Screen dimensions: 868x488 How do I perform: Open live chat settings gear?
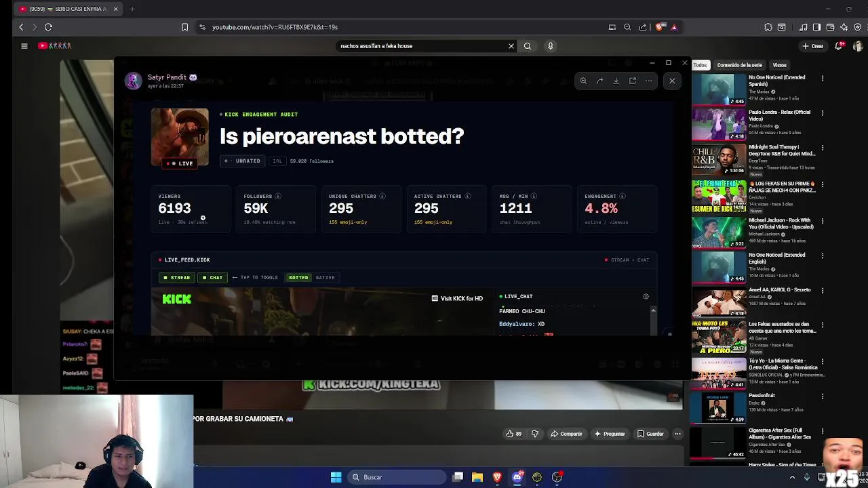click(646, 296)
